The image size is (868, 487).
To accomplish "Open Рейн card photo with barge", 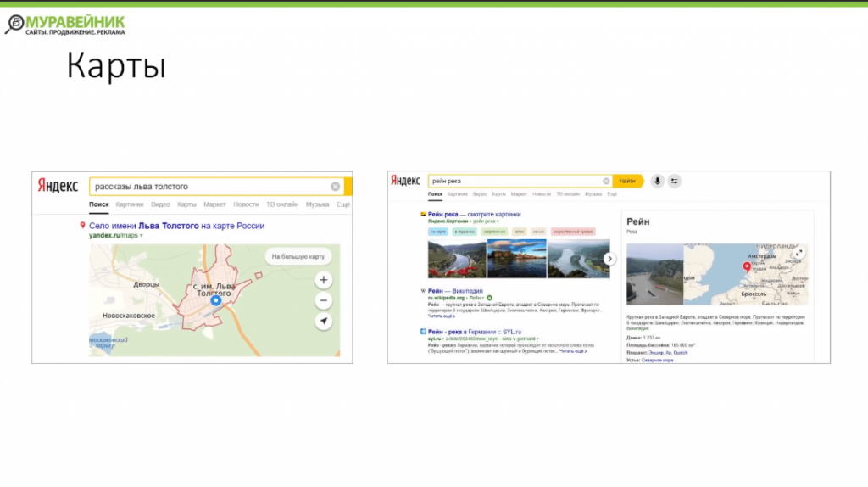I will pyautogui.click(x=655, y=274).
